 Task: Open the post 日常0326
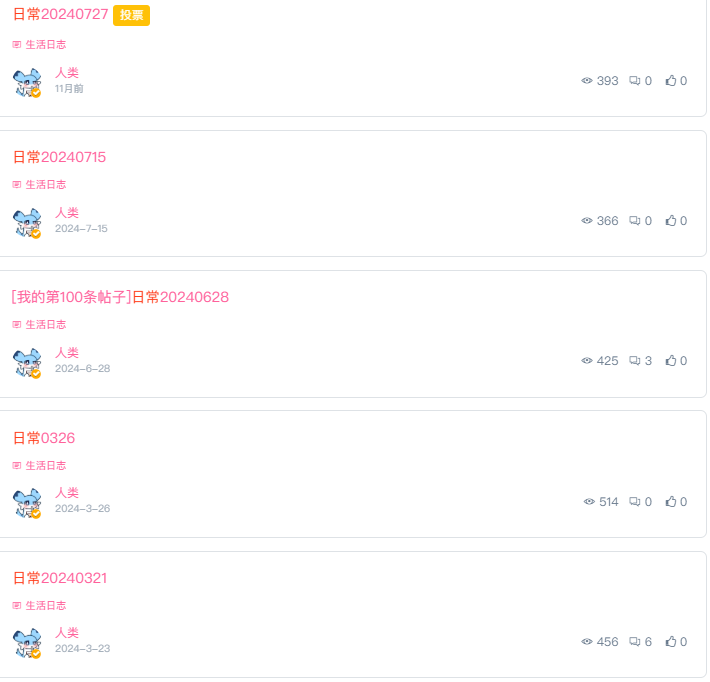click(44, 438)
